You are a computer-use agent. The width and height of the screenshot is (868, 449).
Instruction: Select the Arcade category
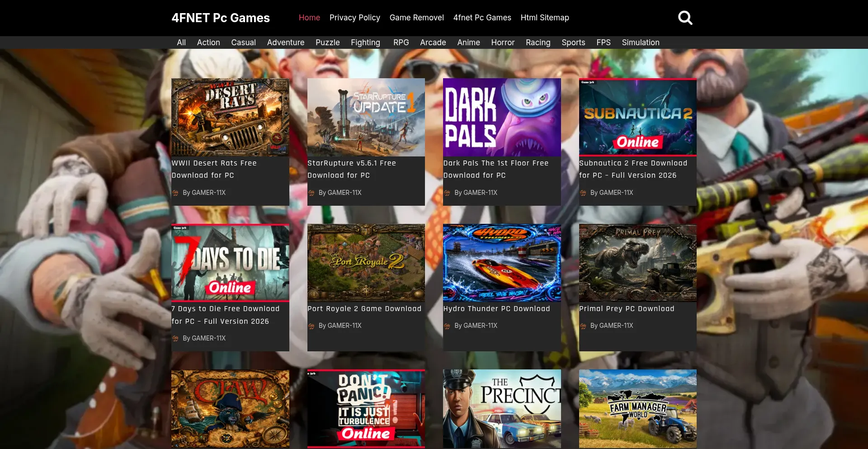[433, 43]
